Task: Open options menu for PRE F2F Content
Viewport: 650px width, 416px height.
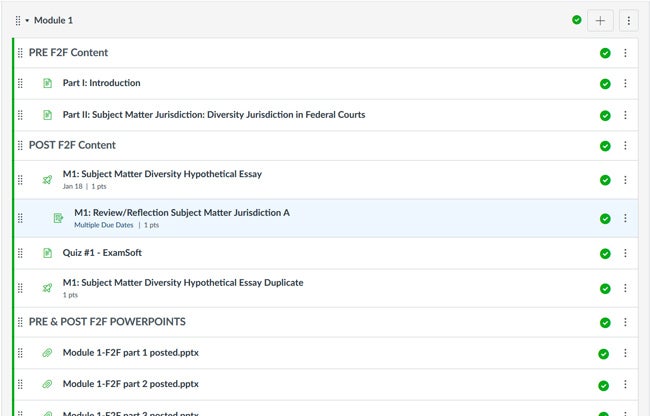Action: tap(625, 53)
